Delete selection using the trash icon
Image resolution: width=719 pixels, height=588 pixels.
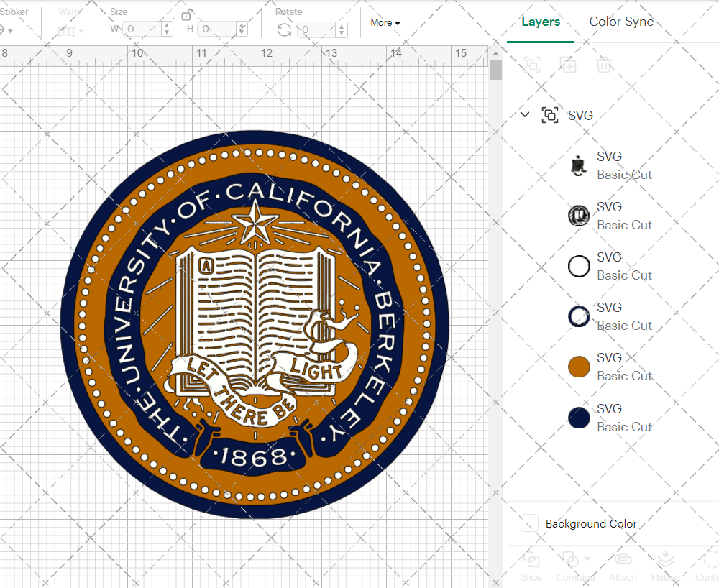tap(604, 65)
